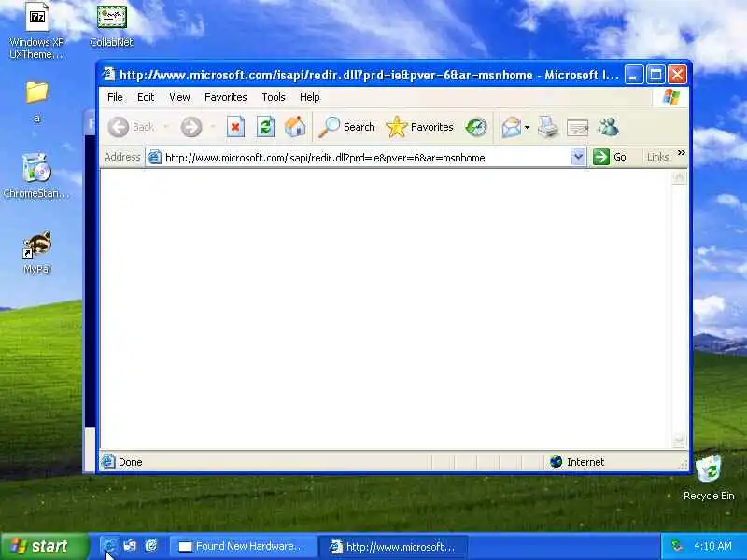Maximize the Internet Explorer window
Screen dimensions: 747x560
coord(655,75)
